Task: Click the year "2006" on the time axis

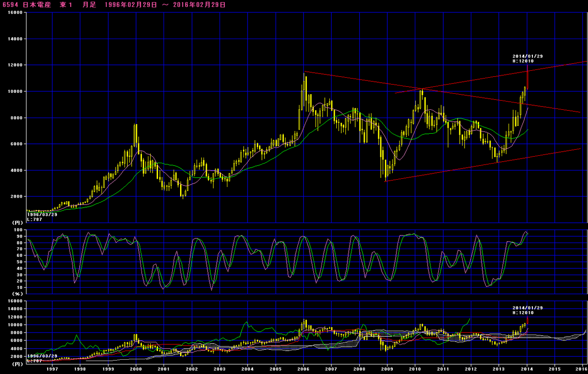Action: click(303, 368)
